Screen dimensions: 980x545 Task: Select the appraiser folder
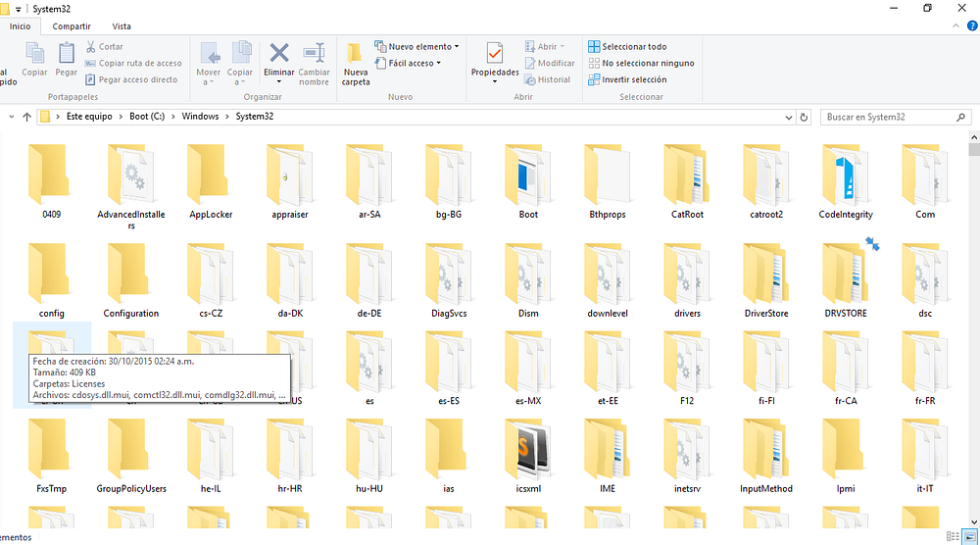(x=290, y=181)
